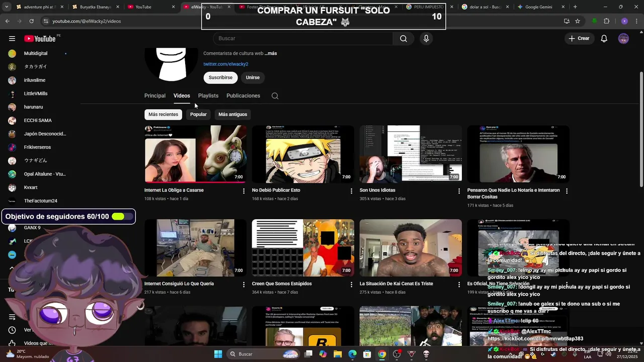
Task: Select the Videos channel tab
Action: (x=182, y=96)
